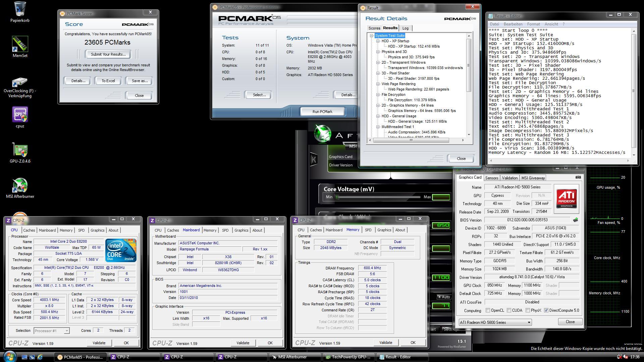
Task: Open the Windows Start orb
Action: tap(9, 356)
